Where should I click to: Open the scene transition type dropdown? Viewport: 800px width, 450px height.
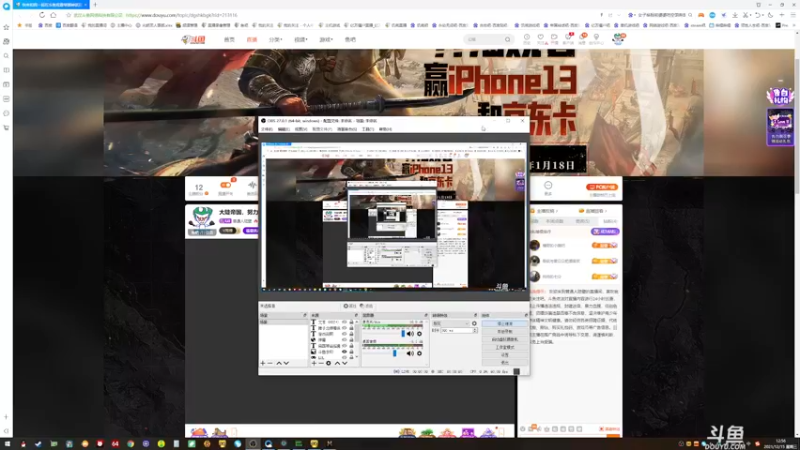450,323
